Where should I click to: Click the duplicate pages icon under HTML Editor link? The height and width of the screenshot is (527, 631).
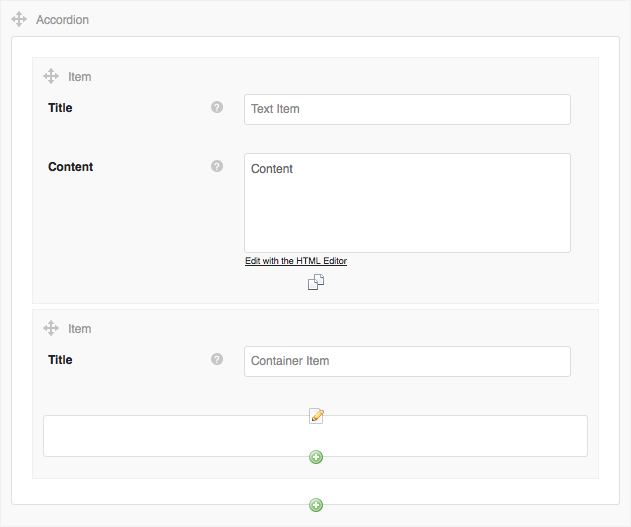pos(316,282)
